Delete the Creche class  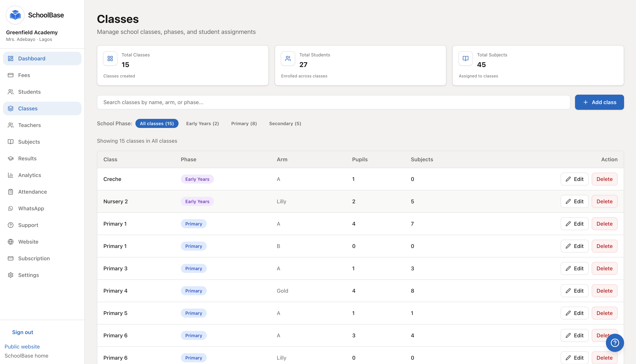point(605,179)
